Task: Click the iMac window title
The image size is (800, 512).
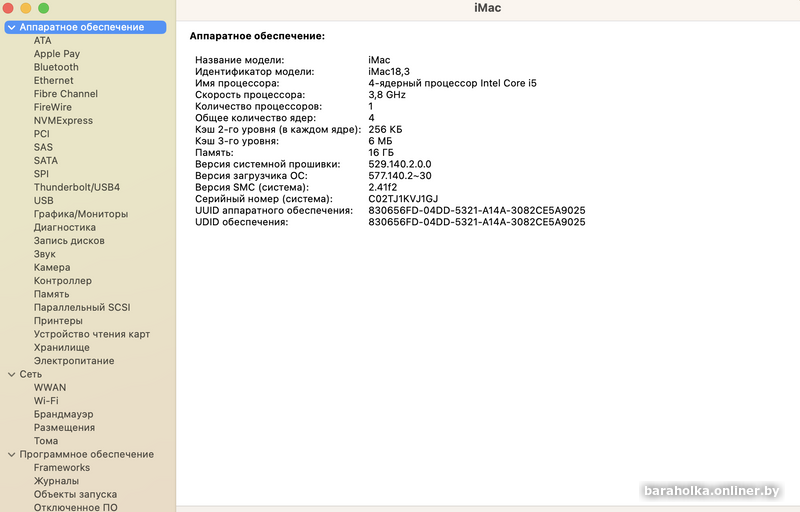Action: click(487, 8)
